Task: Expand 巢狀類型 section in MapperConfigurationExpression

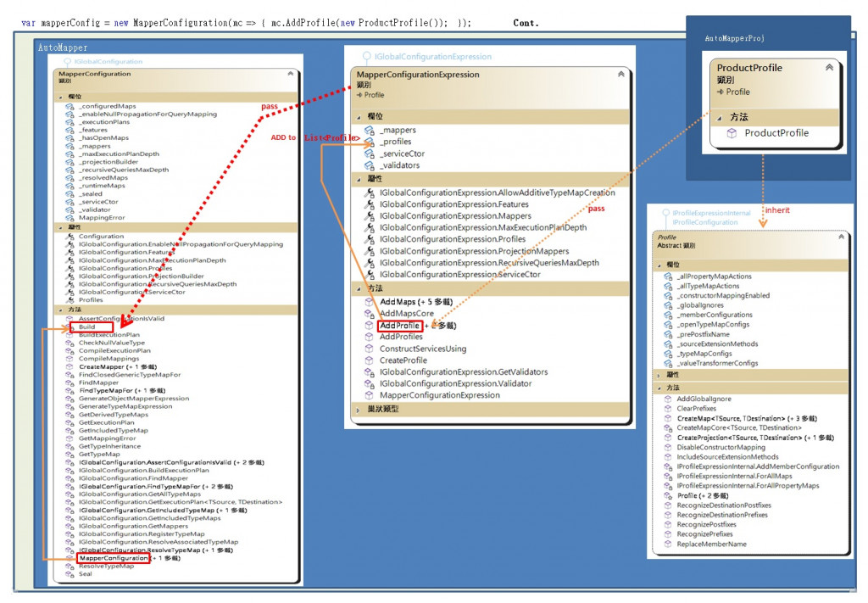Action: [359, 410]
